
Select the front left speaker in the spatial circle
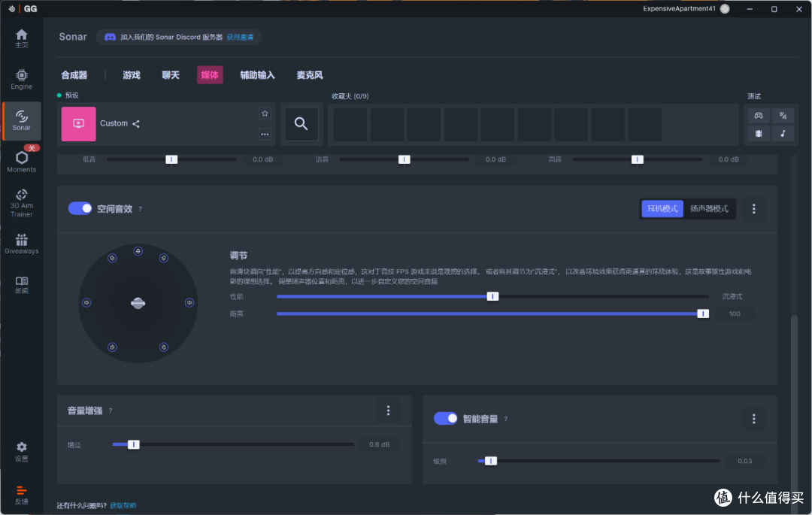(112, 258)
